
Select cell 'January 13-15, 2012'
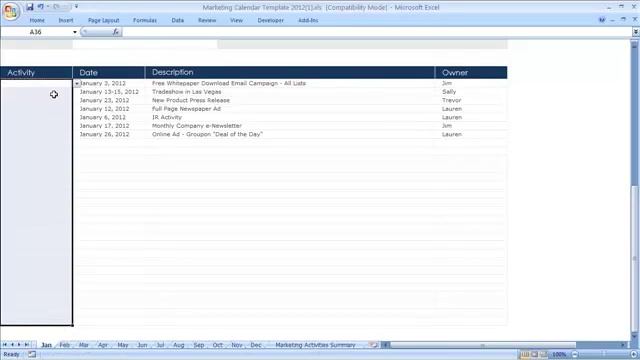pos(109,92)
